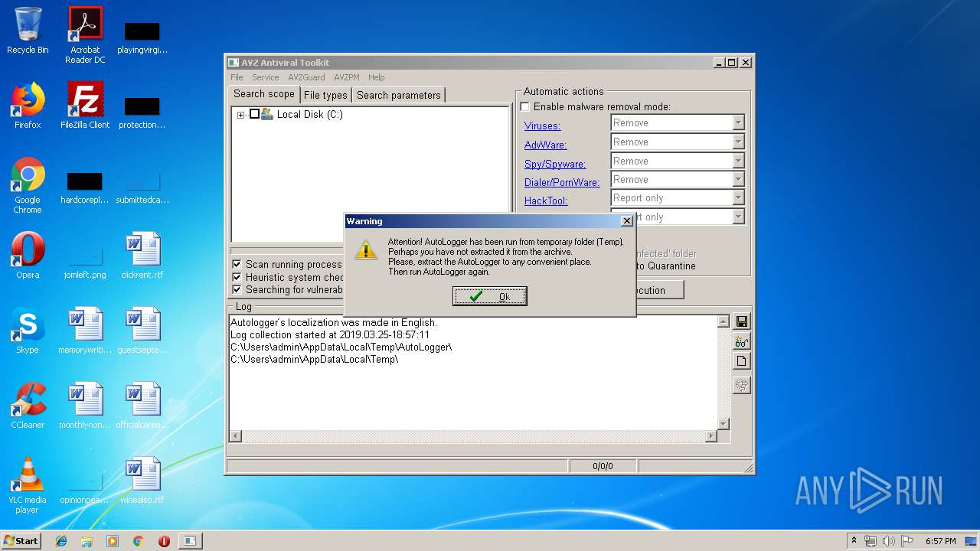Clear the log with the blank page icon
This screenshot has width=980, height=551.
click(x=741, y=361)
